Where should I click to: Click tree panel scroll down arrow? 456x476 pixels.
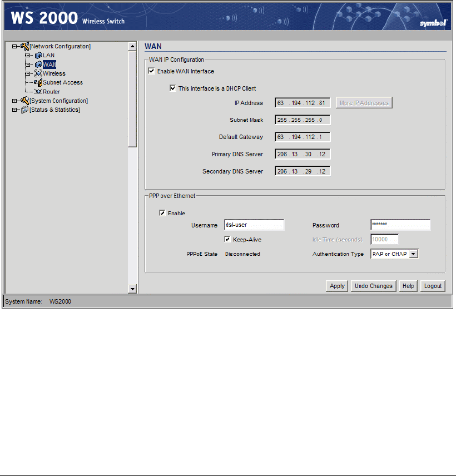132,289
